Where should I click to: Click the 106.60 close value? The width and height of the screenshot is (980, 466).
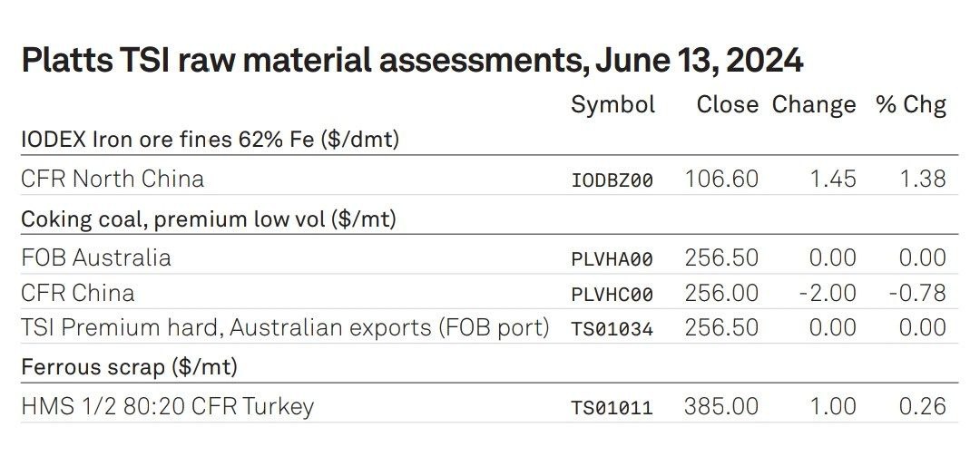[x=722, y=180]
